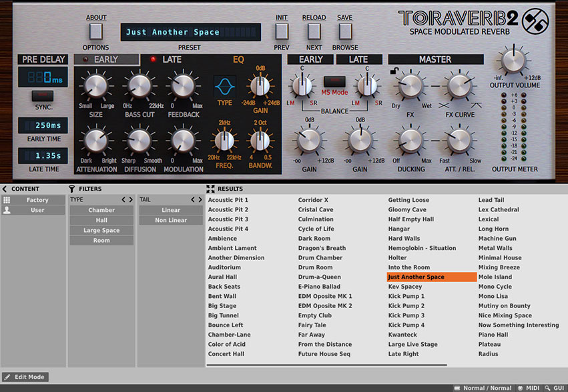Click the Edit Mode button
The height and width of the screenshot is (392, 568).
(x=25, y=377)
